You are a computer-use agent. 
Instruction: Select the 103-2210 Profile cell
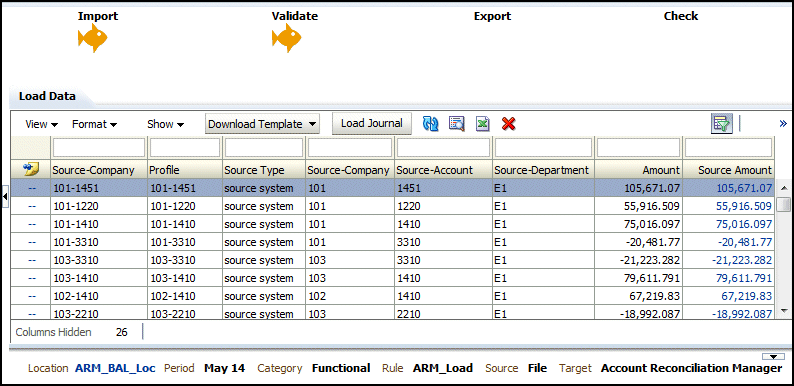click(185, 313)
